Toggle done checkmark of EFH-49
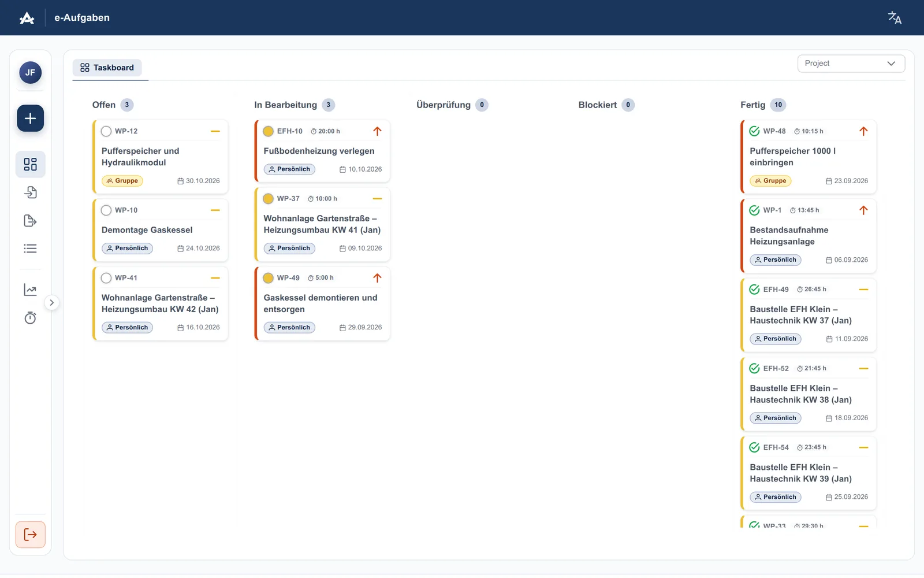 754,290
